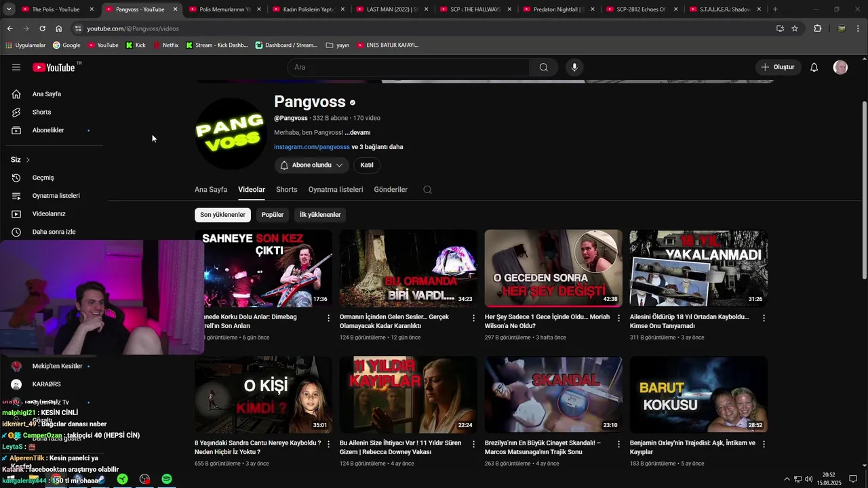Open ve 3 bağlantı daha links
868x488 pixels.
377,146
